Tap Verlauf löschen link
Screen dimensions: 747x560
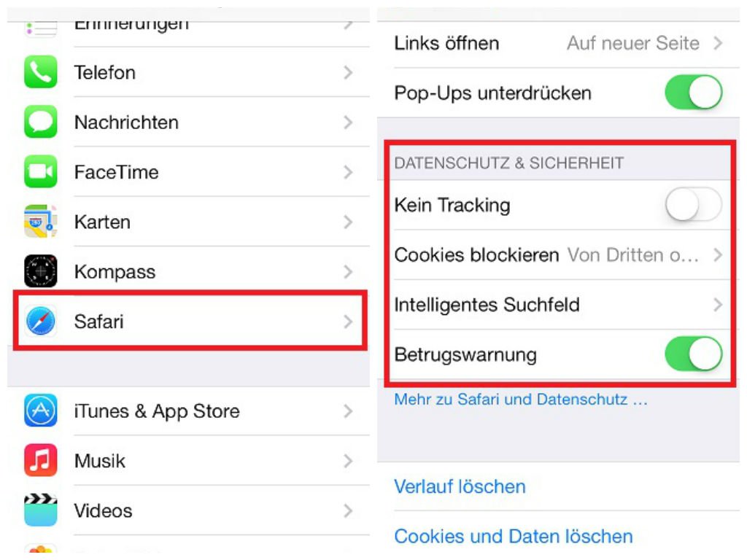tap(460, 486)
